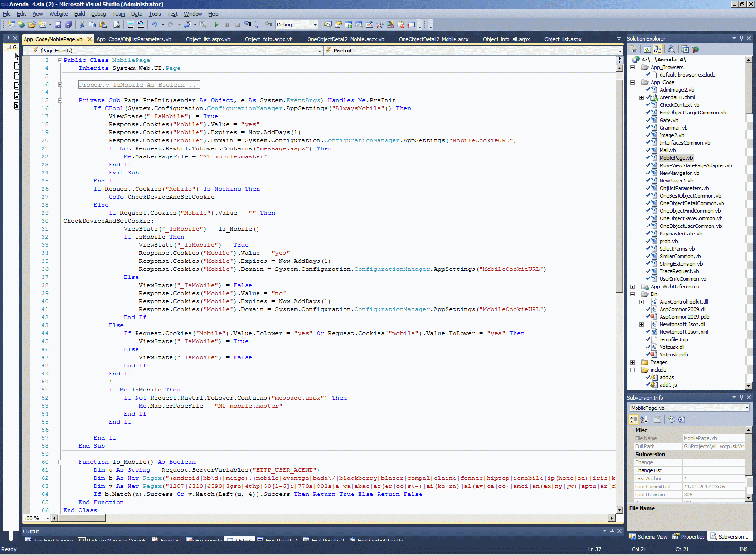
Task: Click the Cut scissors icon
Action: tap(82, 25)
